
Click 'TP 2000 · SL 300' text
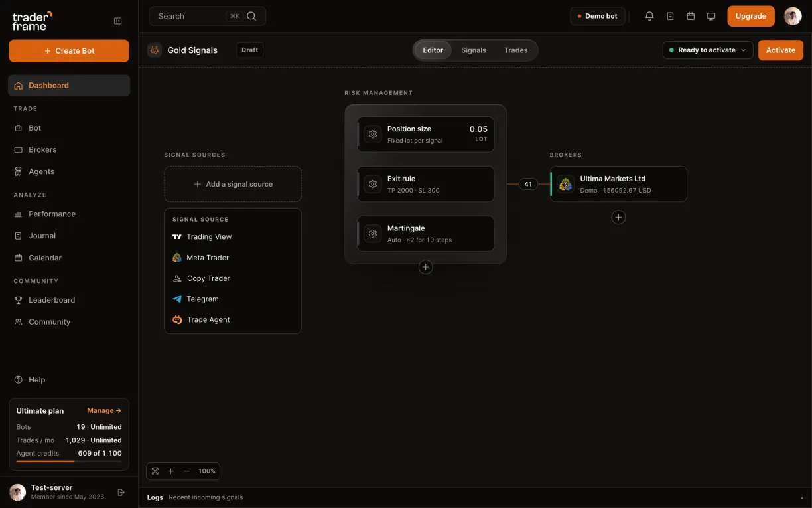[x=413, y=191]
